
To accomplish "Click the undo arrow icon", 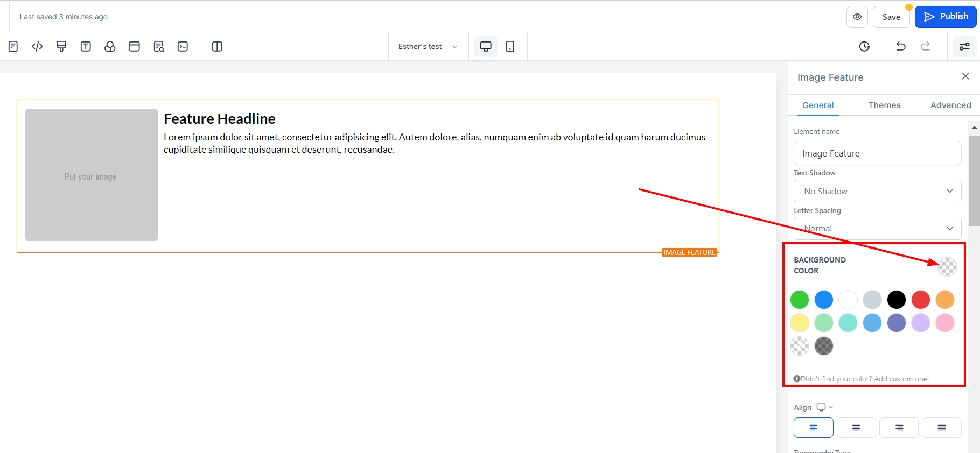I will point(900,46).
